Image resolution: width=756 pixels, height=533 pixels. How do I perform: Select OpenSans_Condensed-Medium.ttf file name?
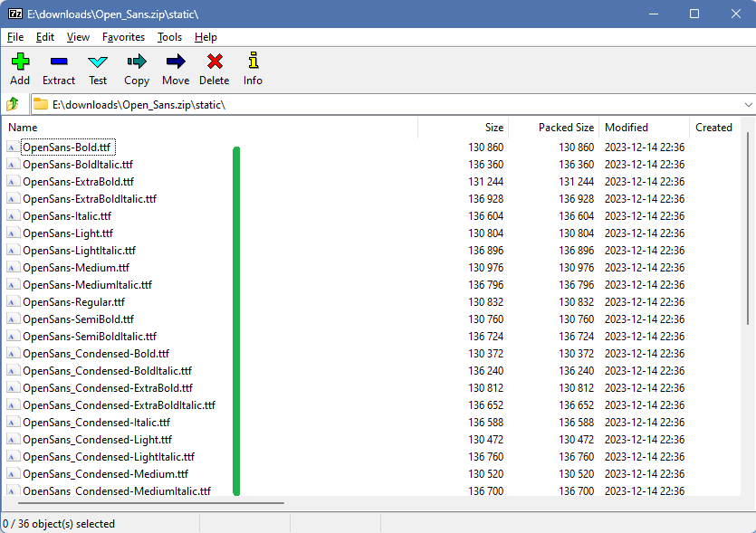[105, 473]
